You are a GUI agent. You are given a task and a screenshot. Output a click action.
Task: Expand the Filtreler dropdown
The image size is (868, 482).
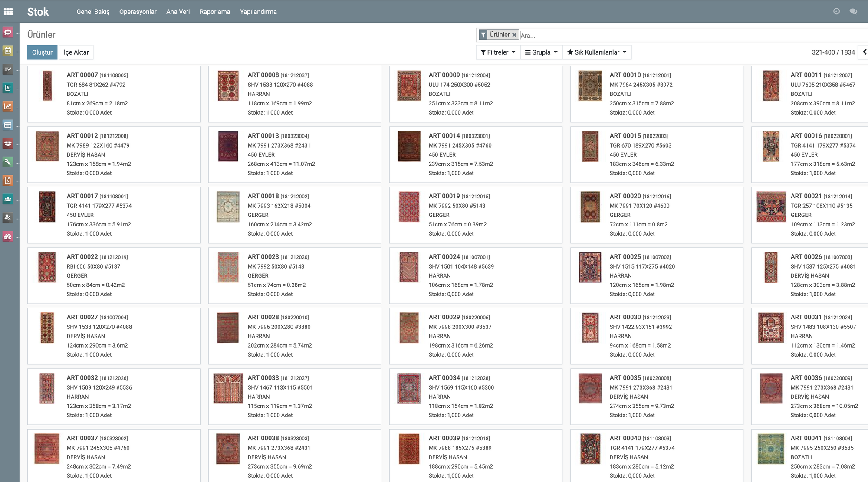[498, 52]
